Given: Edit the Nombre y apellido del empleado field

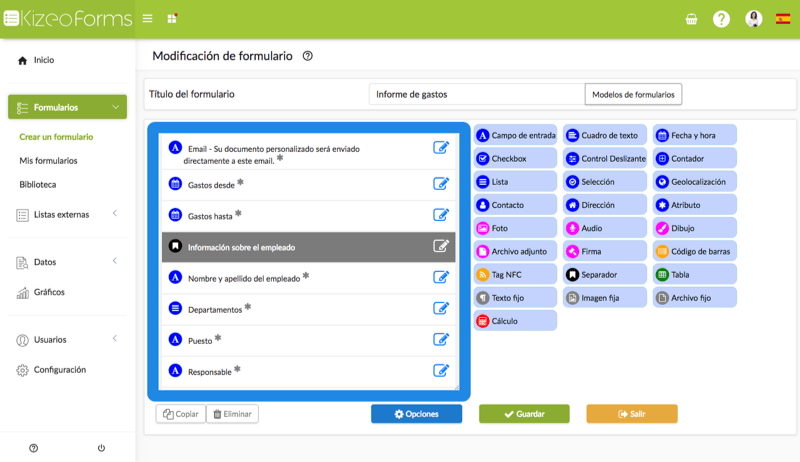Looking at the screenshot, I should 441,277.
